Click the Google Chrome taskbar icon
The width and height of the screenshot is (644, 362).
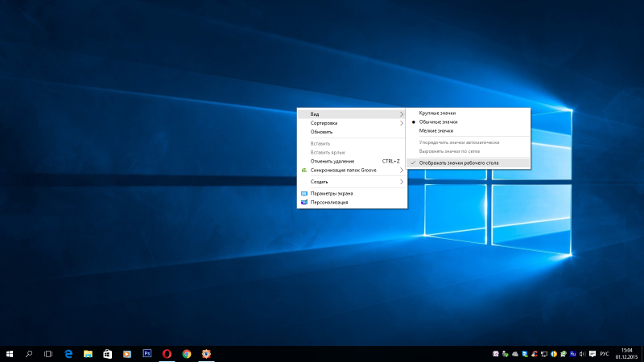186,353
